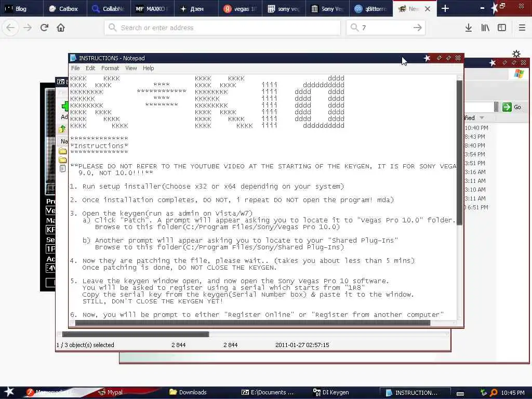Switch to the vegas Yandex browser tab
Image resolution: width=532 pixels, height=399 pixels.
pos(240,8)
